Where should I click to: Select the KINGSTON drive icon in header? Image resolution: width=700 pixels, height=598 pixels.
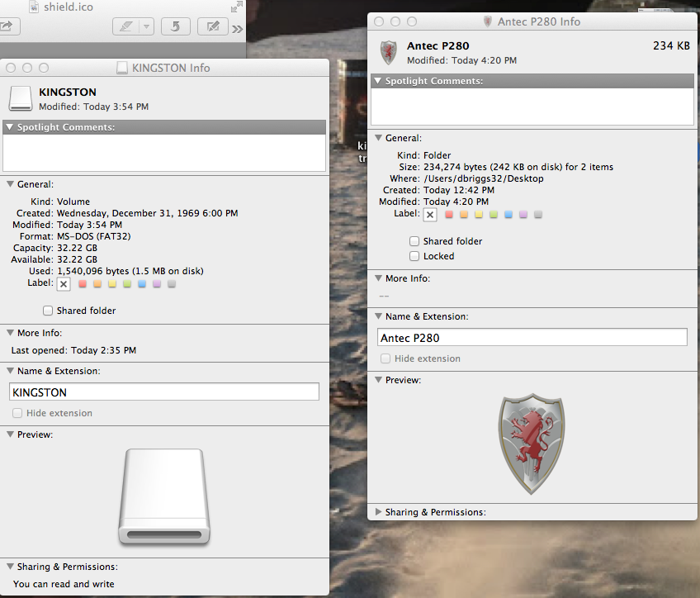click(x=21, y=98)
